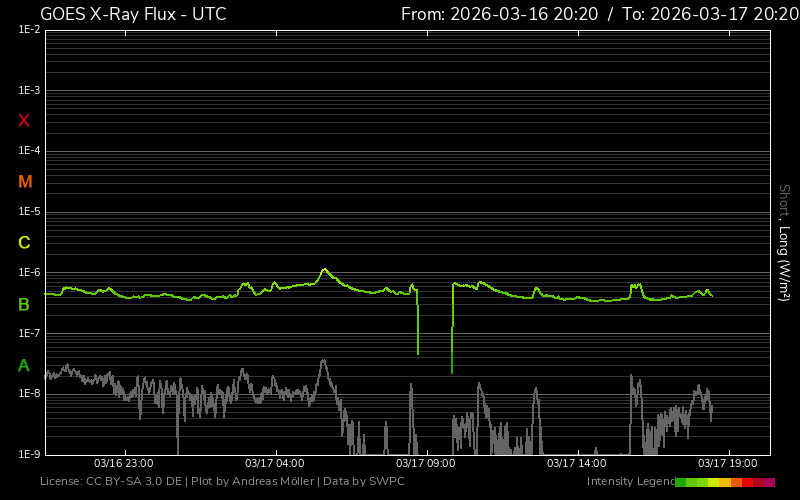Click the "03/17 04:00" time axis label
The height and width of the screenshot is (500, 800).
[274, 463]
